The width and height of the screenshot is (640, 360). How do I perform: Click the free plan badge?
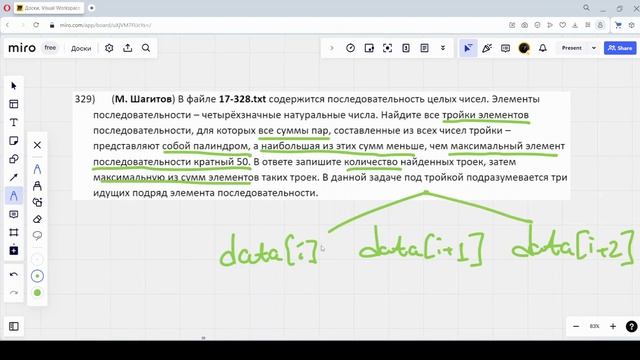click(50, 48)
